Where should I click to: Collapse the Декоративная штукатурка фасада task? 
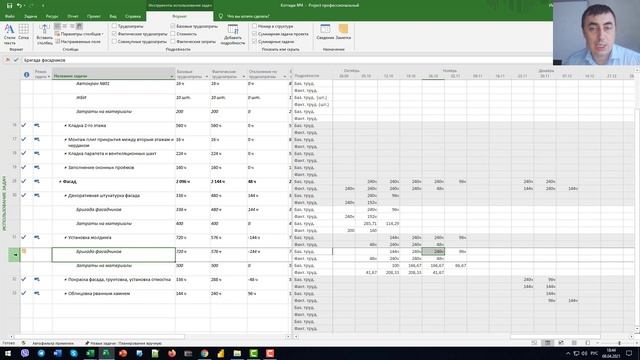tap(65, 196)
